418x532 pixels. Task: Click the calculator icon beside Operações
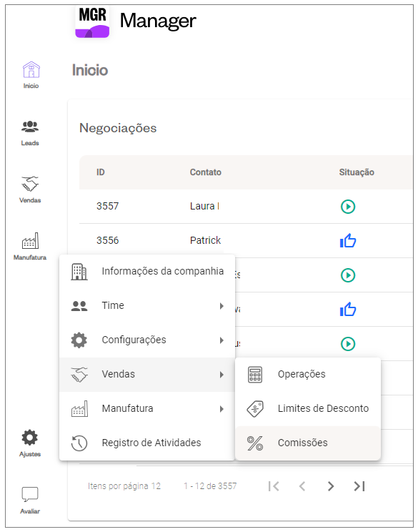point(254,374)
